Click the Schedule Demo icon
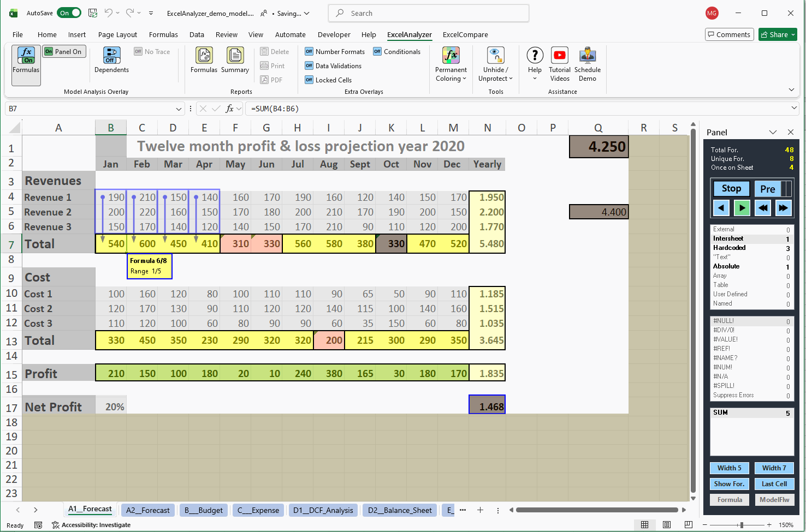806x532 pixels. [x=588, y=55]
